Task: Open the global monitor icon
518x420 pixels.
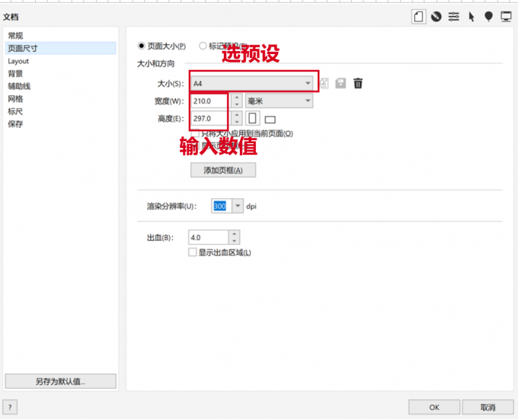Action: [x=506, y=17]
